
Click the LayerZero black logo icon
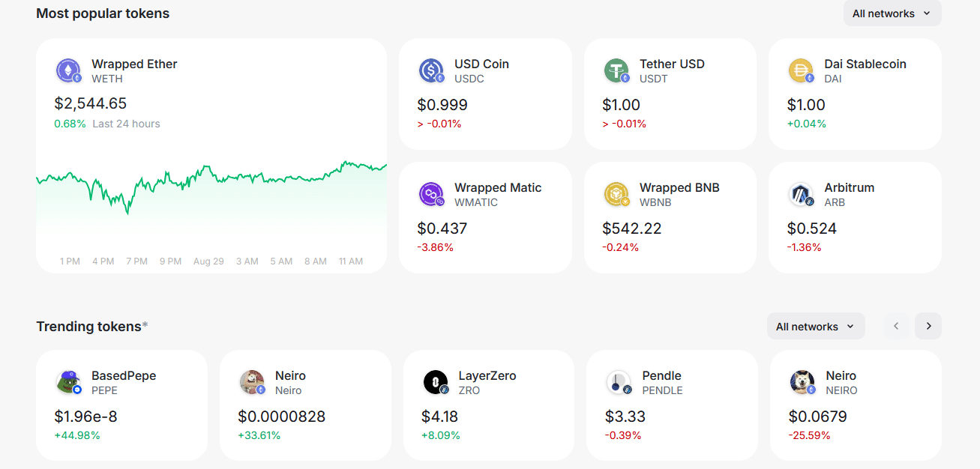435,382
